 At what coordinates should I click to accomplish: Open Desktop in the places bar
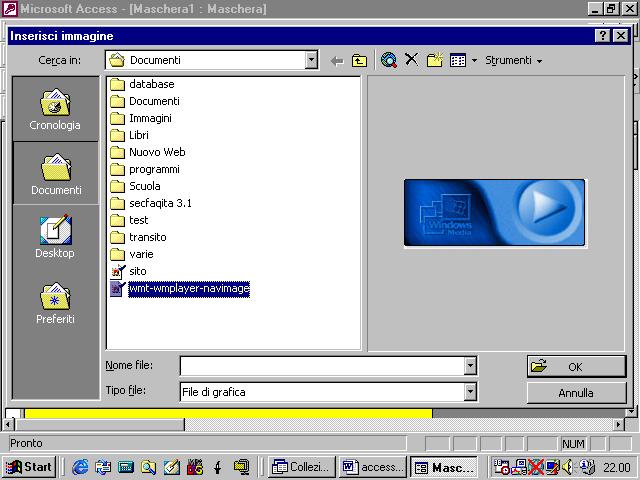coord(55,237)
